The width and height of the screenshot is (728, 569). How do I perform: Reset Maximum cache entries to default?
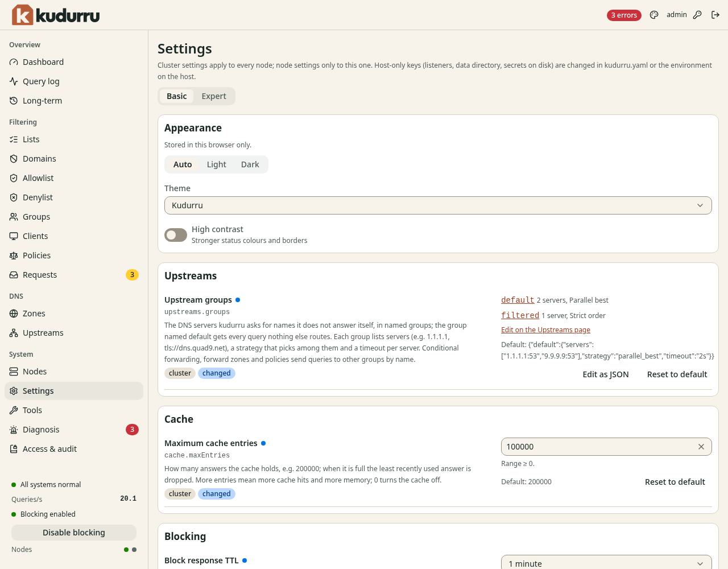(675, 482)
